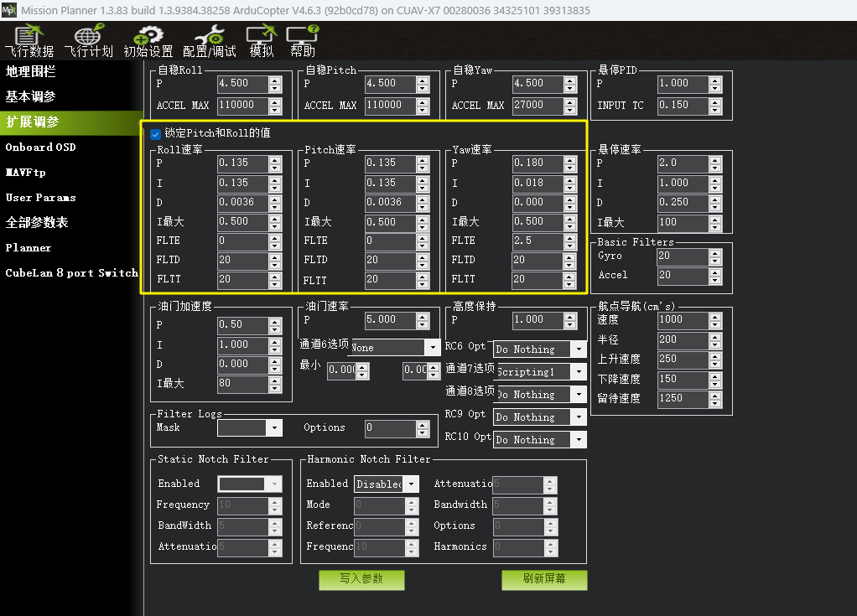The width and height of the screenshot is (857, 616).
Task: Click the Mission Planner logo in title bar
Action: [9, 10]
